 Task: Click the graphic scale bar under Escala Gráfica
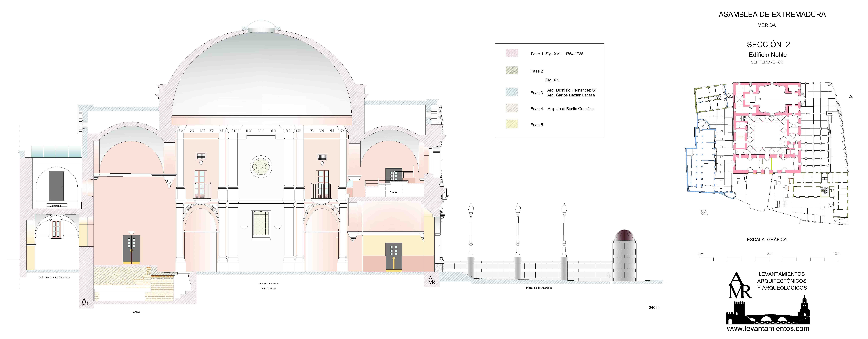769,259
